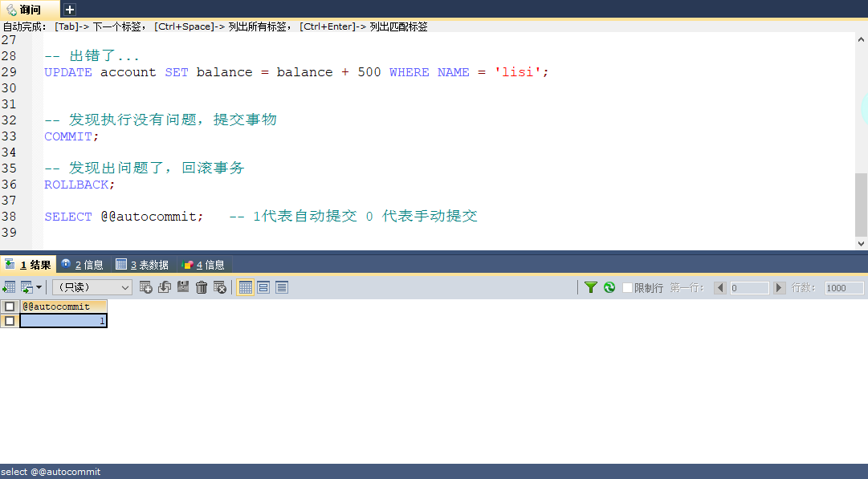Click status bar text select @@autocommit
The image size is (868, 479).
[51, 472]
